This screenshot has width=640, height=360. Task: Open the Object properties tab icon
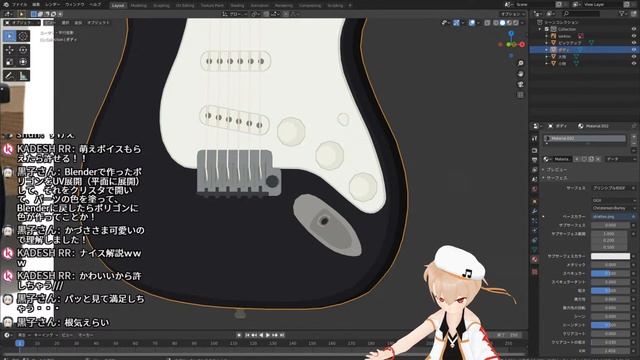(x=535, y=201)
